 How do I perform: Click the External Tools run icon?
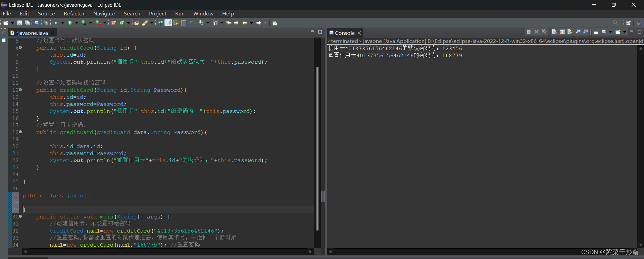tap(98, 23)
